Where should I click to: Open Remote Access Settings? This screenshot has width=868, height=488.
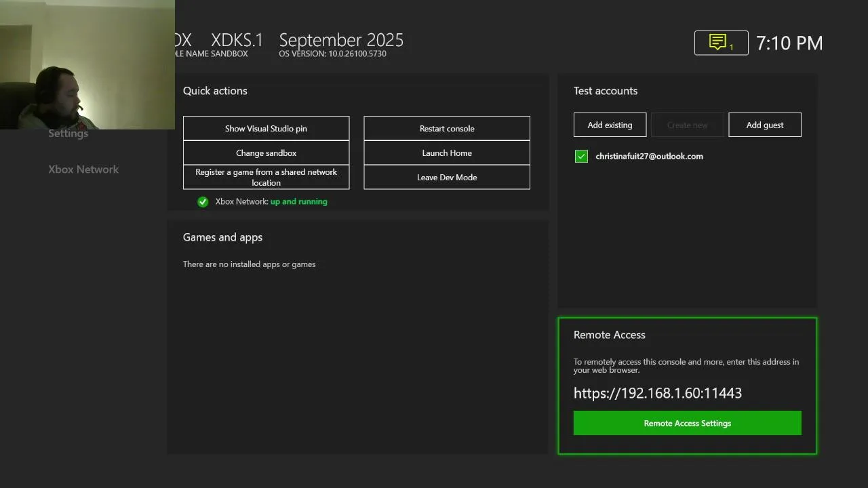[x=687, y=423]
